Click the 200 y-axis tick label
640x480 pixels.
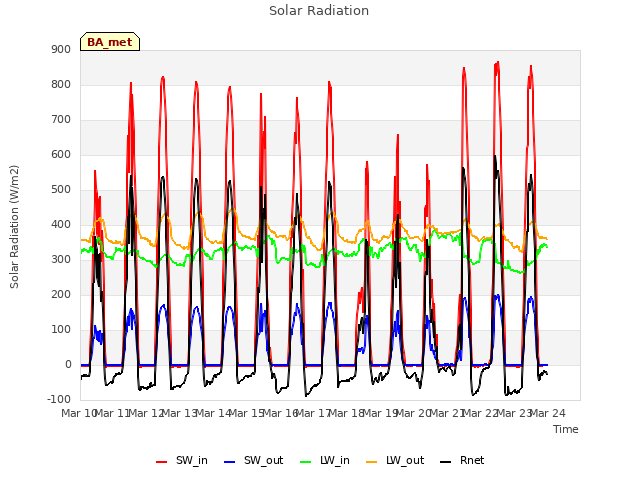click(x=61, y=295)
